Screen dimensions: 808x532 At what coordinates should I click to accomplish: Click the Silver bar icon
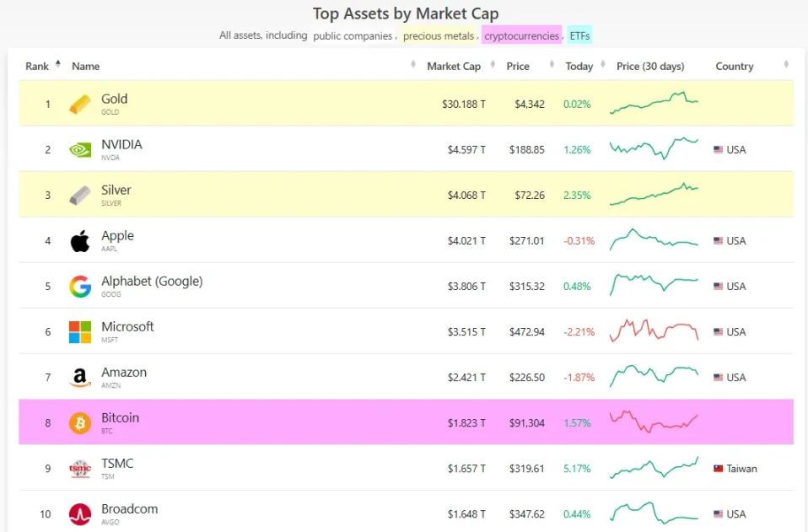click(80, 196)
